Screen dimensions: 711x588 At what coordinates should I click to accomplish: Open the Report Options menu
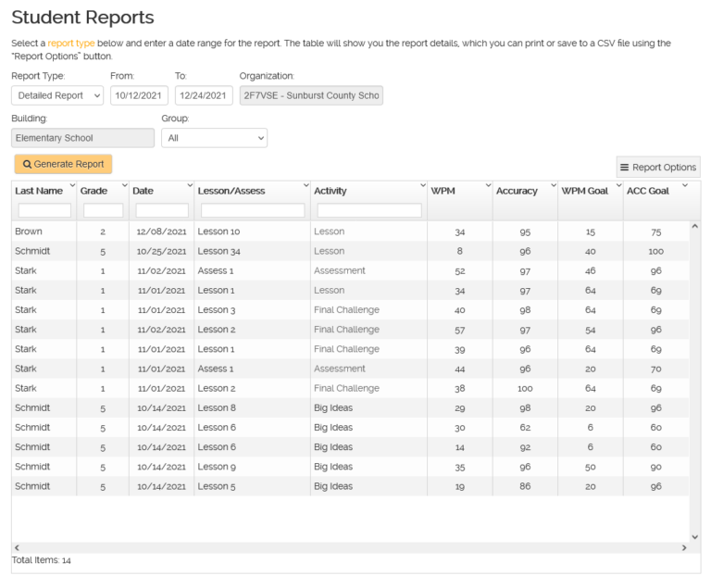657,167
